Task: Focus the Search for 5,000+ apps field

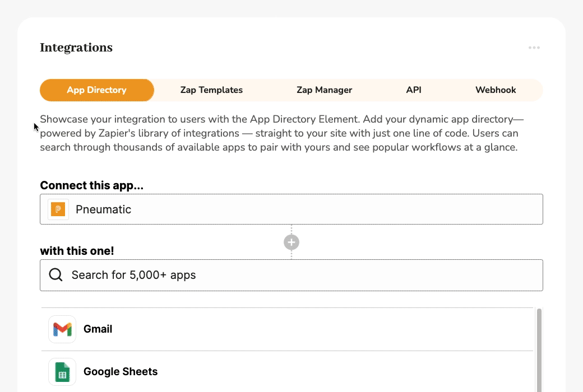Action: click(x=291, y=276)
